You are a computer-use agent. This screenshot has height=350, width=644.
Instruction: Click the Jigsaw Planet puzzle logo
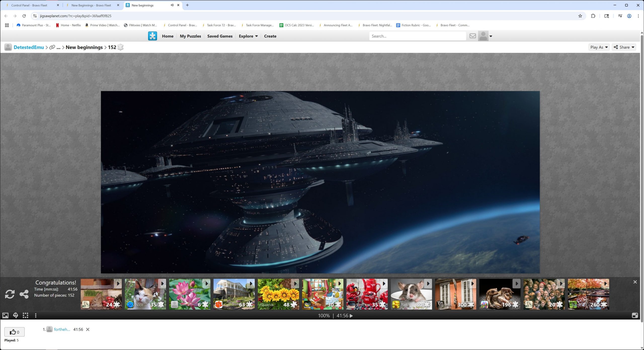[152, 36]
